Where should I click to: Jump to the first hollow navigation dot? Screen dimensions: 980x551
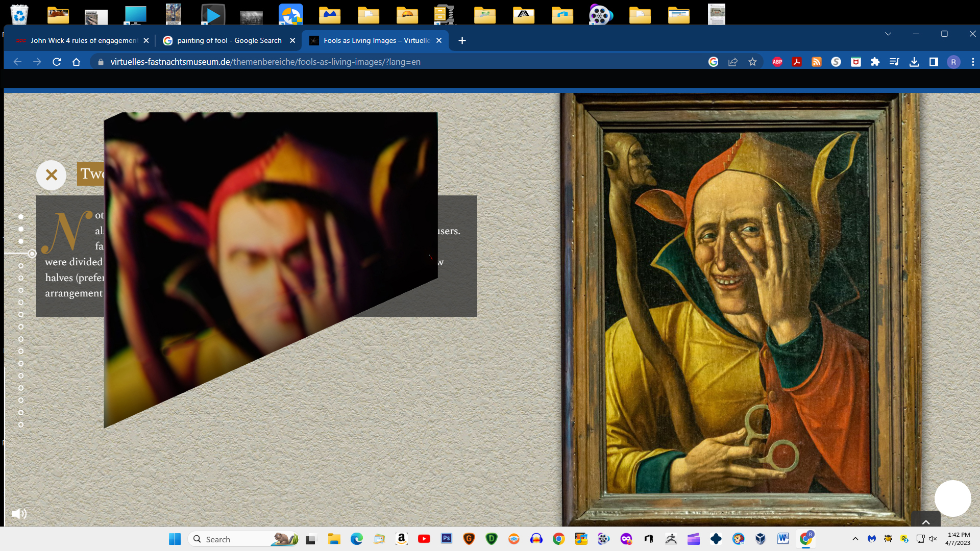tap(21, 266)
